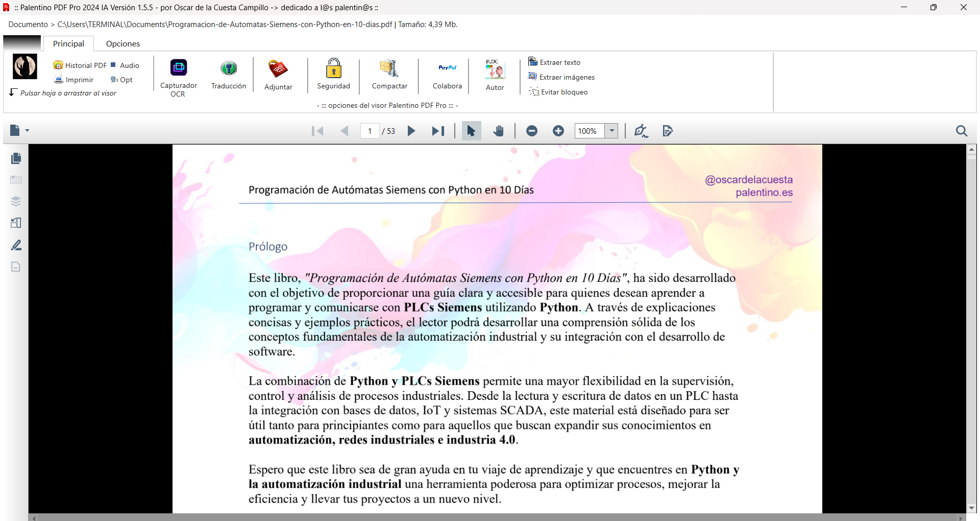Expand the 100% zoom level dropdown
This screenshot has height=521, width=980.
(611, 131)
